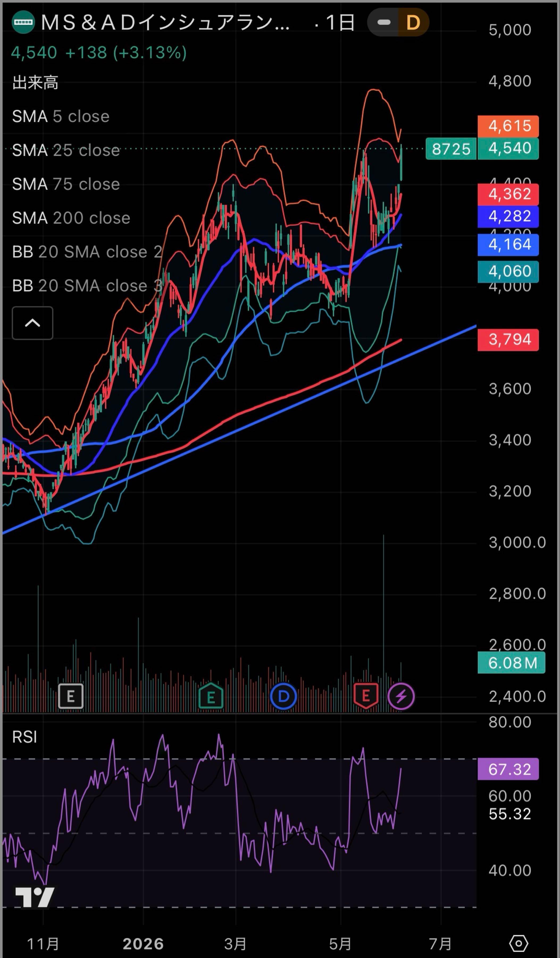Select the 出来高 volume indicator legend

point(35,82)
